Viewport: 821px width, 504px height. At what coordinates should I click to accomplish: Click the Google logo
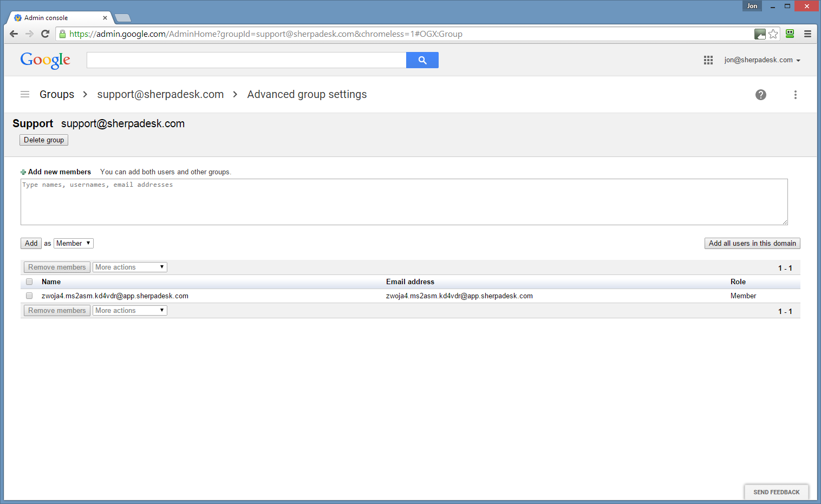pyautogui.click(x=45, y=60)
